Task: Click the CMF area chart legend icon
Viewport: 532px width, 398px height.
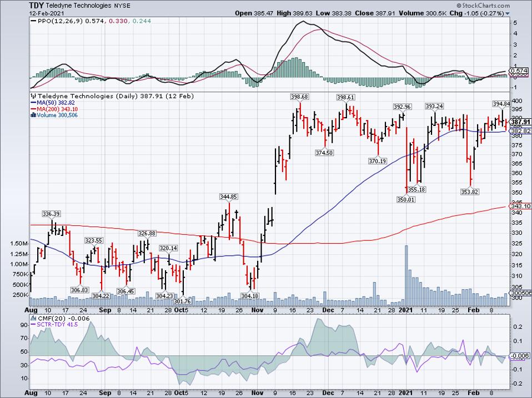Action: [33, 318]
